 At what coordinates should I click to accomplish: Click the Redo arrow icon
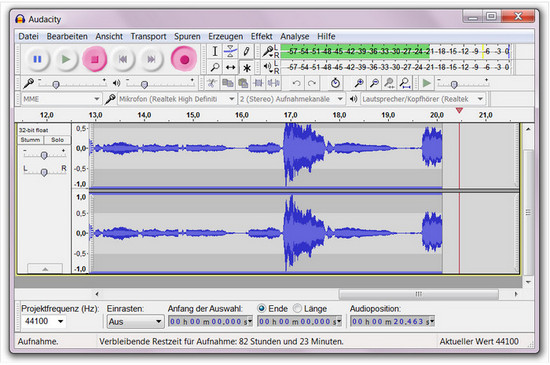tap(312, 83)
